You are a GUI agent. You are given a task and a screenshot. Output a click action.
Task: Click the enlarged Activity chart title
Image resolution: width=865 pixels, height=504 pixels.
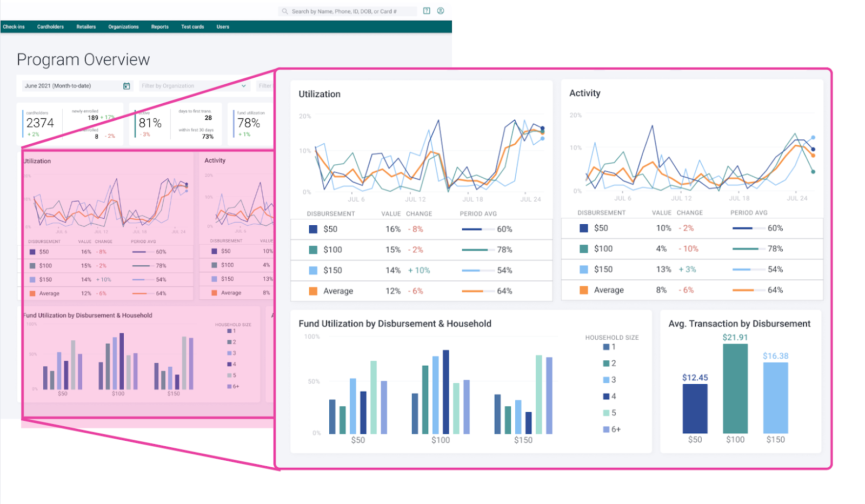585,93
